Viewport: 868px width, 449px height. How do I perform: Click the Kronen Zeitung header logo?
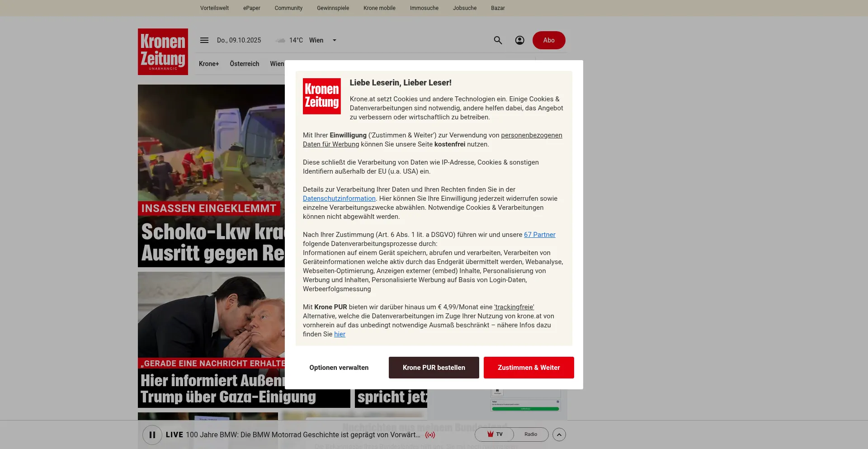[x=163, y=52]
